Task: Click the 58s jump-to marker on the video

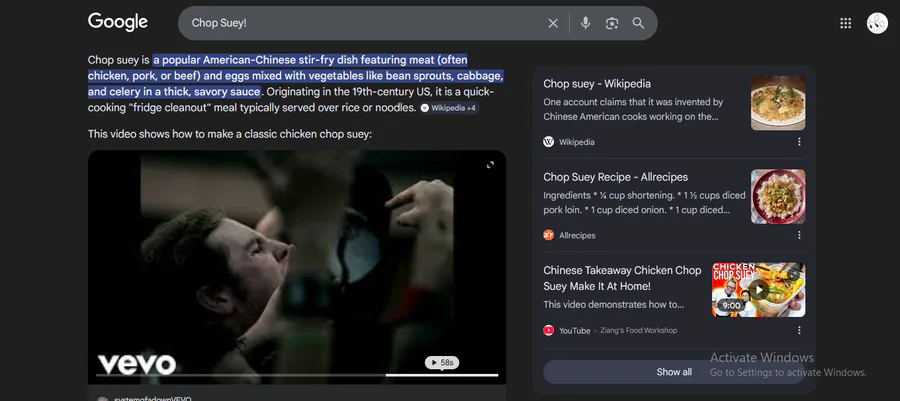Action: tap(442, 363)
